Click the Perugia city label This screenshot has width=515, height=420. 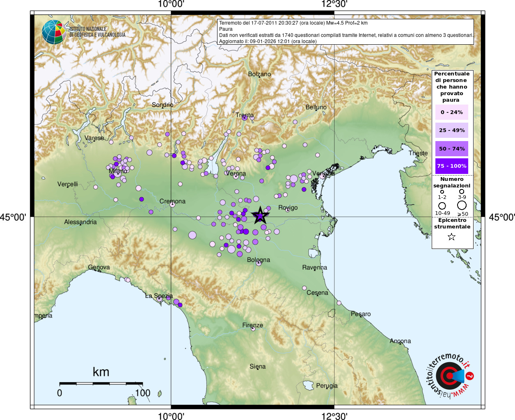tap(327, 386)
